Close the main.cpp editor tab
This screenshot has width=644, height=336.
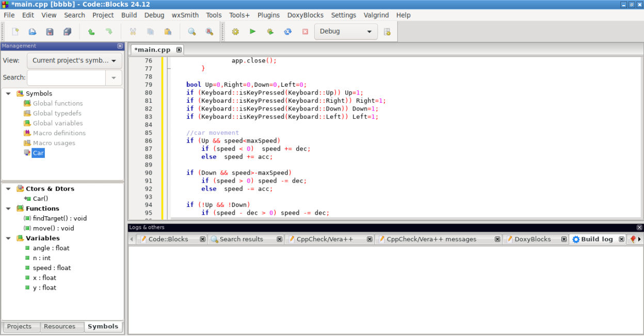(x=179, y=50)
